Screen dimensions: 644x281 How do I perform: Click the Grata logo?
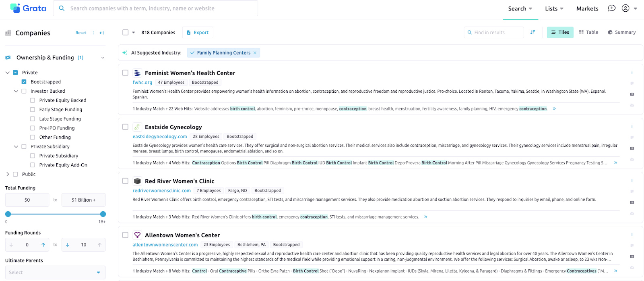[x=28, y=8]
